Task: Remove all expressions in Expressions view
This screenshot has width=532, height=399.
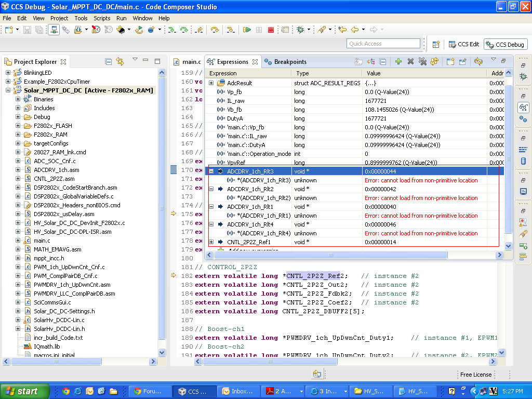Action: pos(422,61)
